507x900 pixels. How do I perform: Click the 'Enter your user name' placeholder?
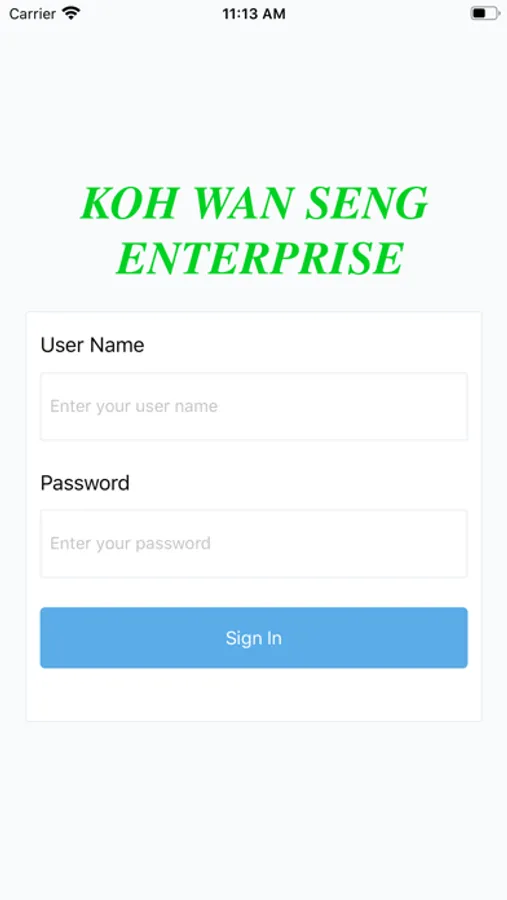point(134,406)
